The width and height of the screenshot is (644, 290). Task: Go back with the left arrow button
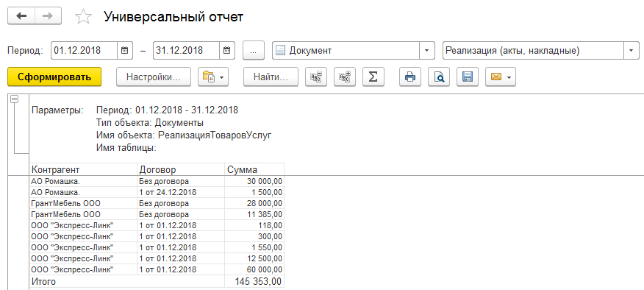[x=21, y=15]
